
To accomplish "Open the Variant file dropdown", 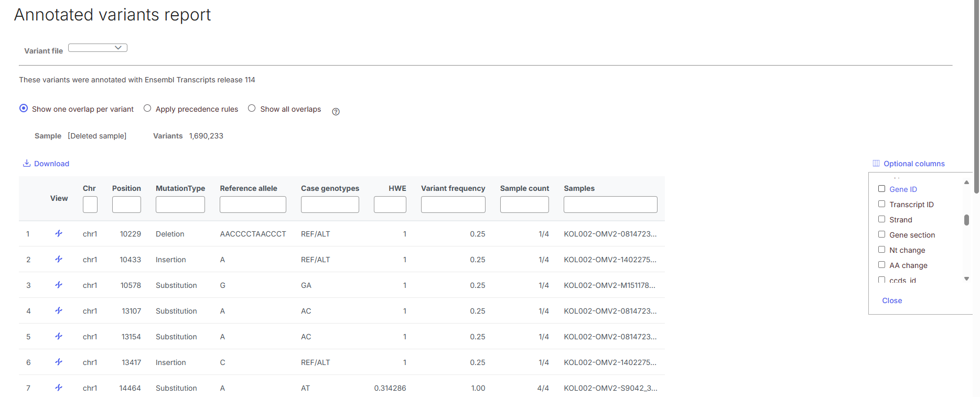I will point(98,48).
